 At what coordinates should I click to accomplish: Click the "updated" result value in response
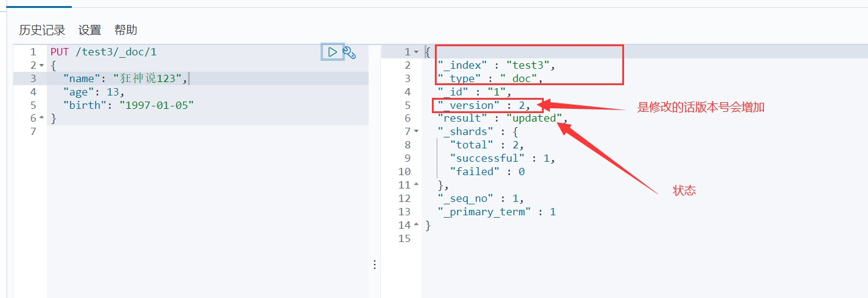point(533,118)
